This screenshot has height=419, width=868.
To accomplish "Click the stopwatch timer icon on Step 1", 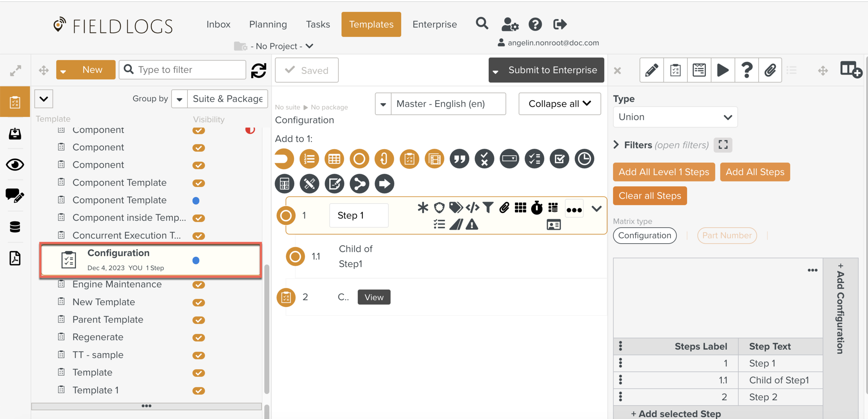I will pos(537,208).
